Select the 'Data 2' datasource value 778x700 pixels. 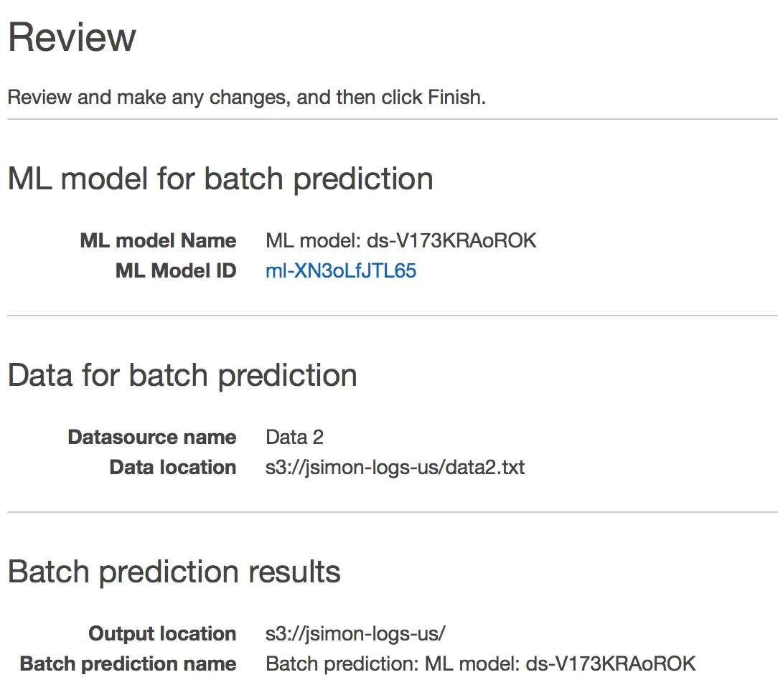pos(295,437)
